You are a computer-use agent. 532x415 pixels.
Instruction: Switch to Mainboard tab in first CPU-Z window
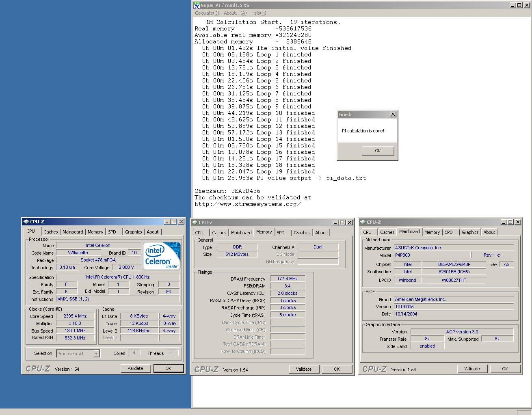[x=73, y=232]
